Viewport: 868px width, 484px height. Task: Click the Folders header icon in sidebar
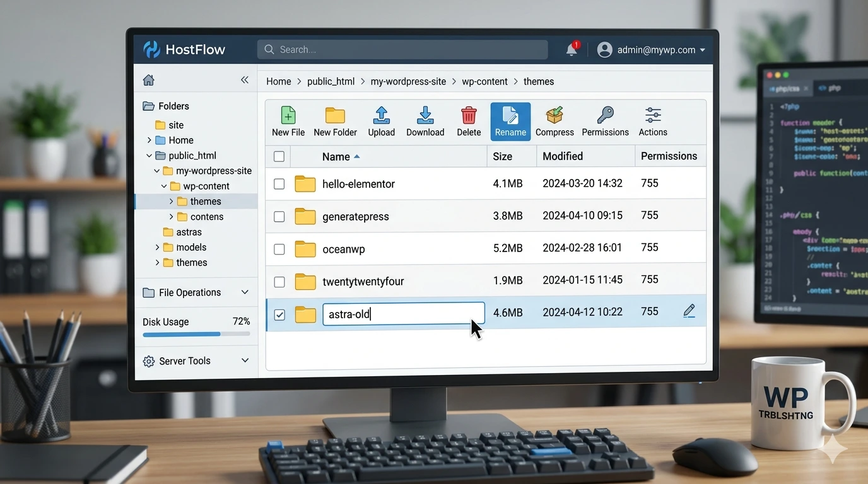click(x=149, y=106)
